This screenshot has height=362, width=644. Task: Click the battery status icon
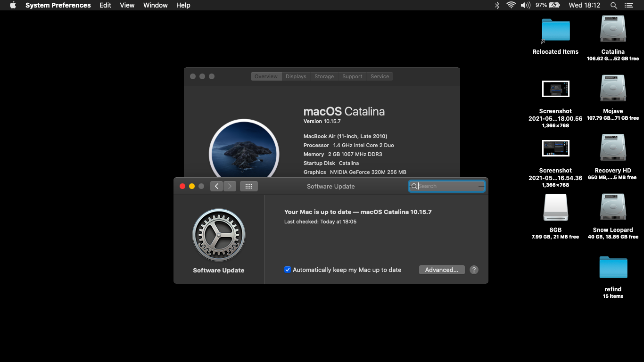click(x=554, y=5)
